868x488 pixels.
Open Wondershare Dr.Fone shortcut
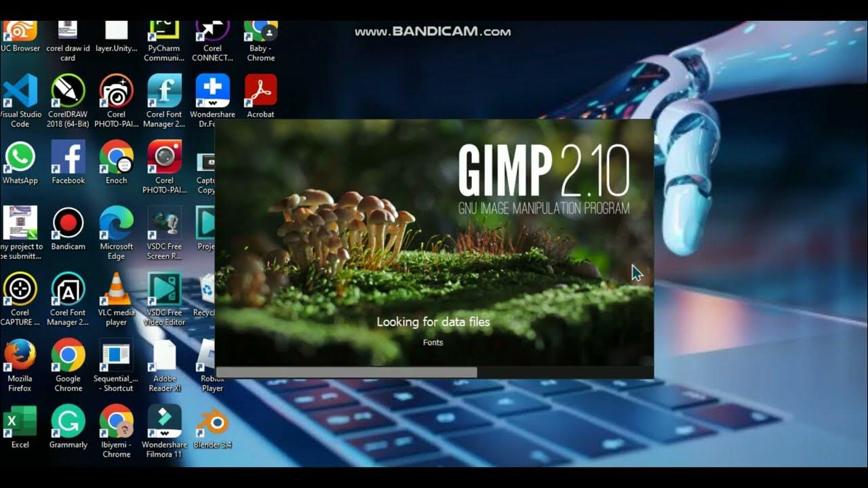coord(212,101)
